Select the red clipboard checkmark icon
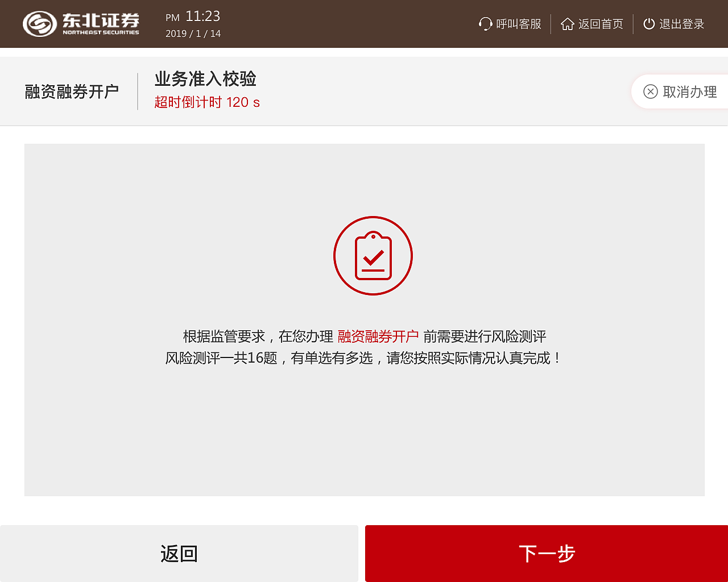728x582 pixels. [x=373, y=256]
